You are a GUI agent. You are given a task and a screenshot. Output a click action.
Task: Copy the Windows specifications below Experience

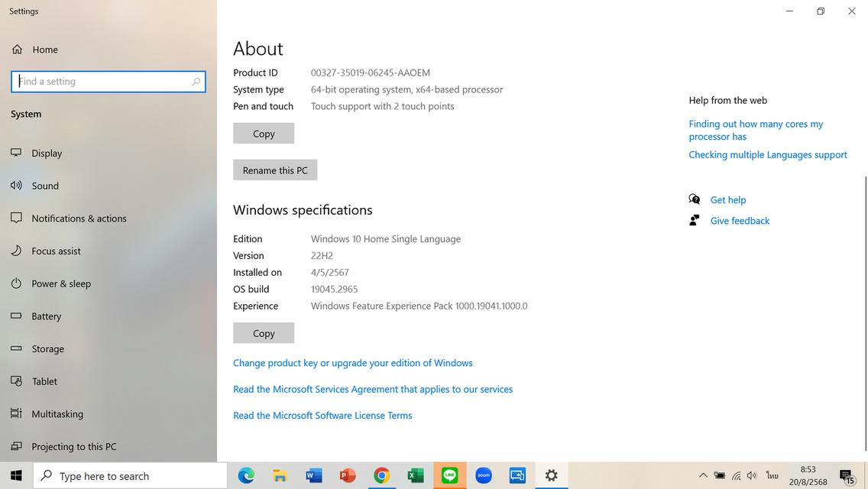(264, 333)
